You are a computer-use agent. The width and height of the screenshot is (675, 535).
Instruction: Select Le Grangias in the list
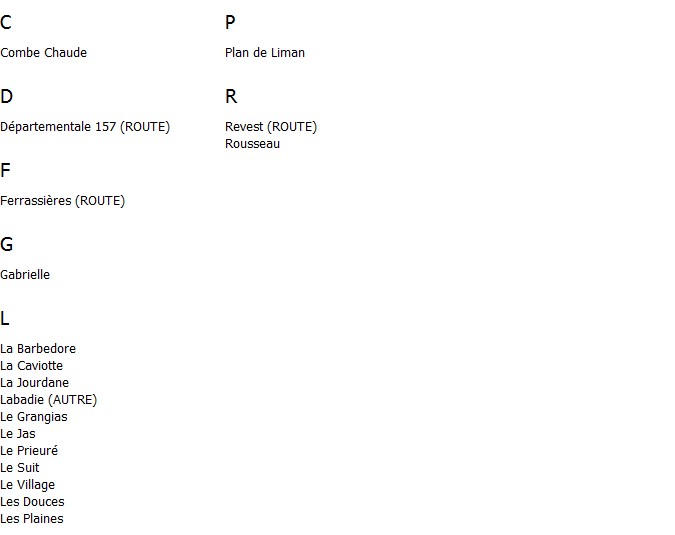pos(34,417)
